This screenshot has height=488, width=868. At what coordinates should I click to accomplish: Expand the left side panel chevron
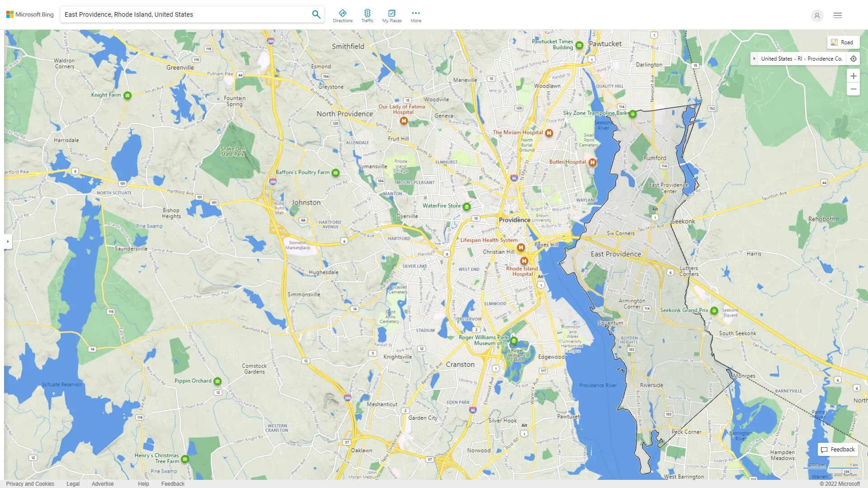8,242
